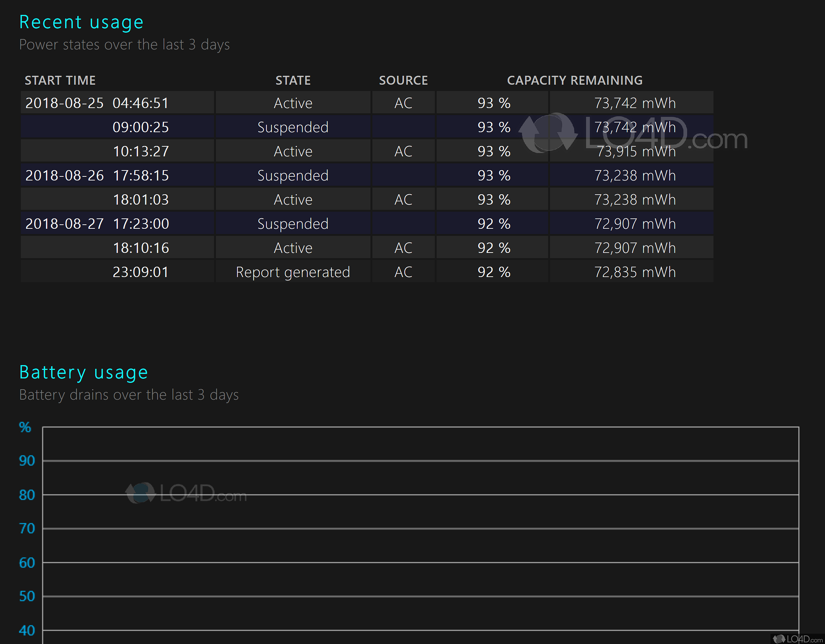
Task: Select the STATE column header
Action: click(293, 80)
